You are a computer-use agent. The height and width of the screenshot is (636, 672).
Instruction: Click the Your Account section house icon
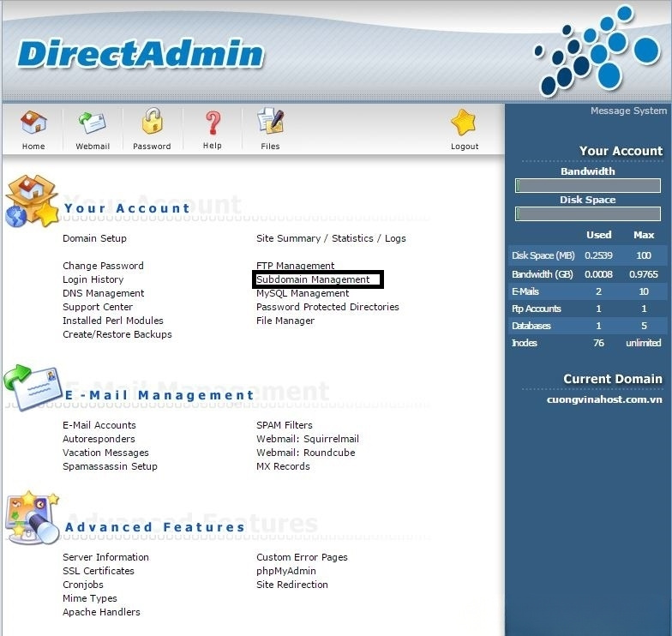32,201
